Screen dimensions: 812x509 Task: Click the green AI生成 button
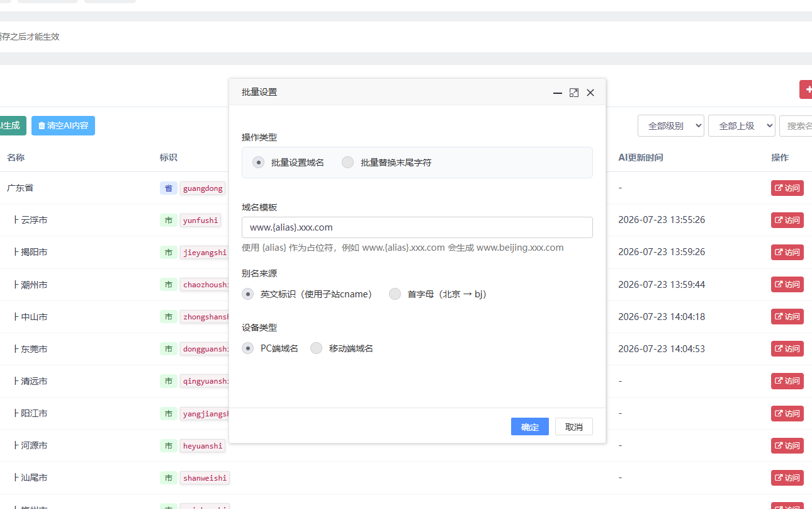point(13,125)
